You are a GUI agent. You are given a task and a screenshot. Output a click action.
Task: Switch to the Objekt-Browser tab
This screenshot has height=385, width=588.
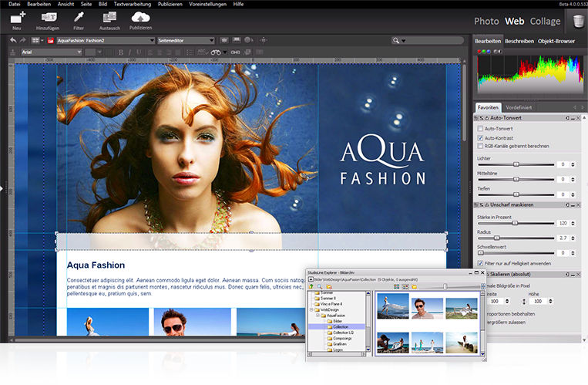click(556, 41)
